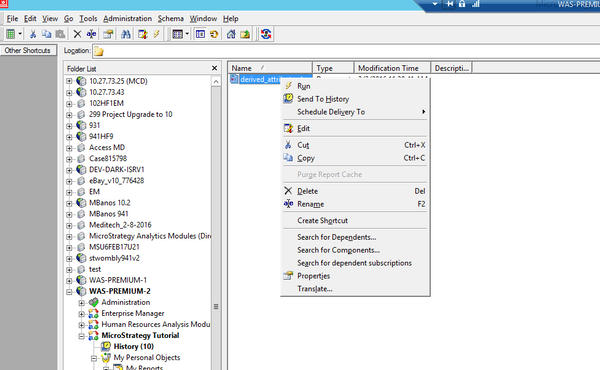
Task: Open dropdown arrow beside Create New Object icon
Action: (x=20, y=34)
